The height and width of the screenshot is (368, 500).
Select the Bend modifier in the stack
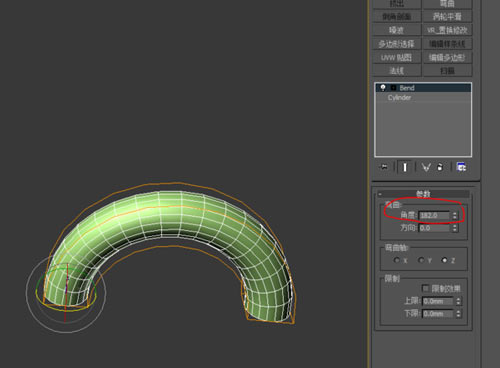point(423,88)
